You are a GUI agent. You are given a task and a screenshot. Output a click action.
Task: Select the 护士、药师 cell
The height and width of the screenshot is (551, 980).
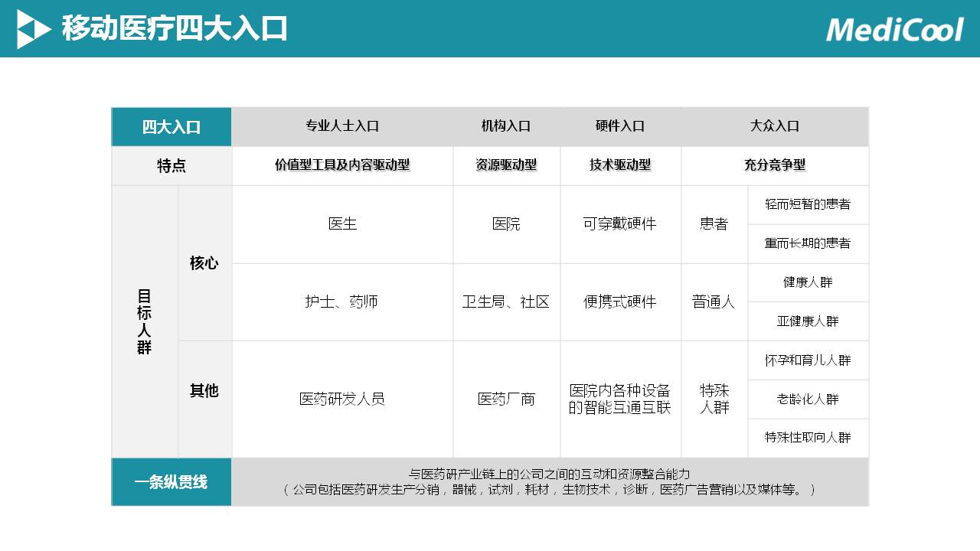[x=342, y=302]
